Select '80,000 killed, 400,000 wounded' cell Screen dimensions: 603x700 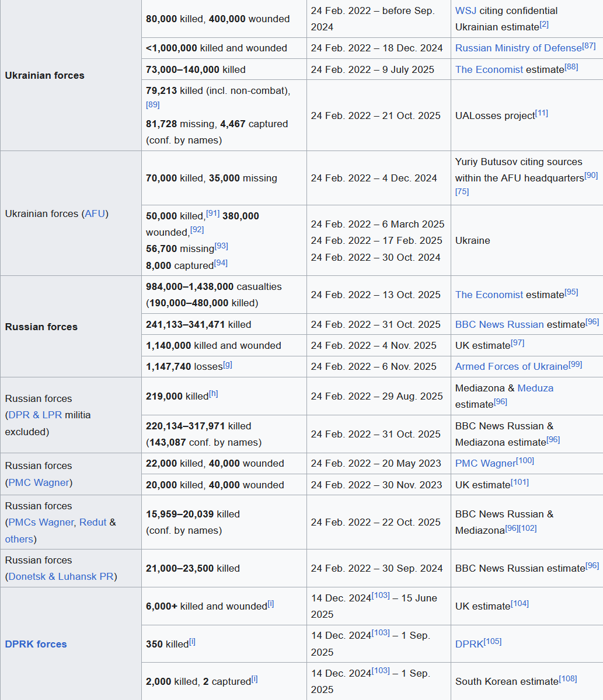pos(224,19)
